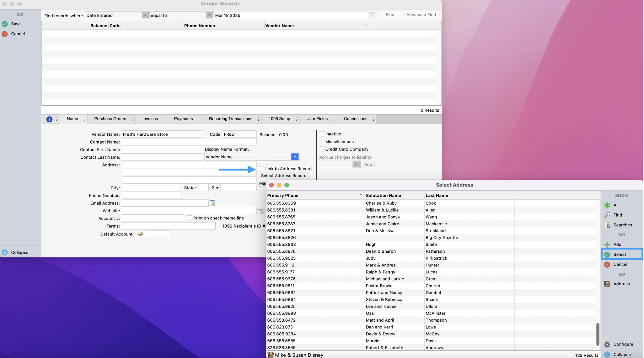This screenshot has height=358, width=644.
Task: Open the 1099 Setup tab
Action: [x=279, y=119]
